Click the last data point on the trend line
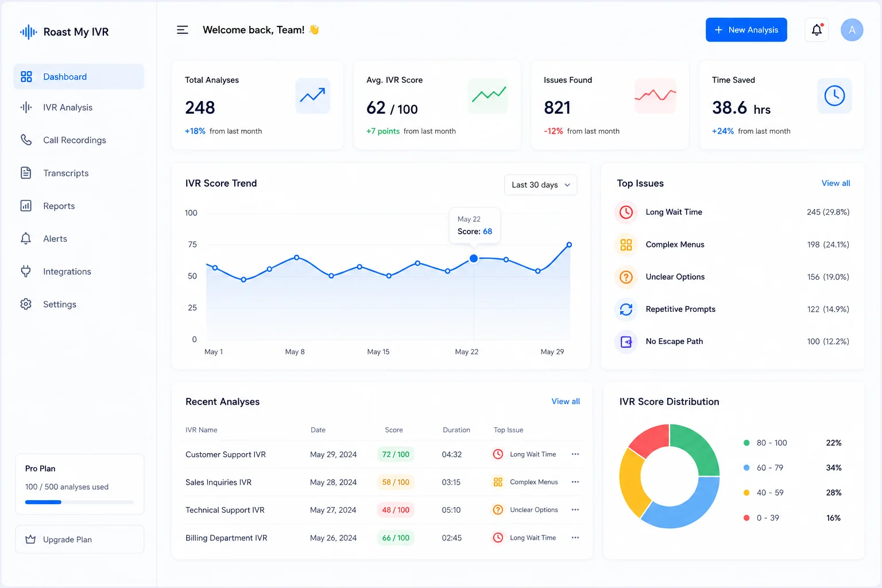The image size is (882, 588). tap(569, 245)
